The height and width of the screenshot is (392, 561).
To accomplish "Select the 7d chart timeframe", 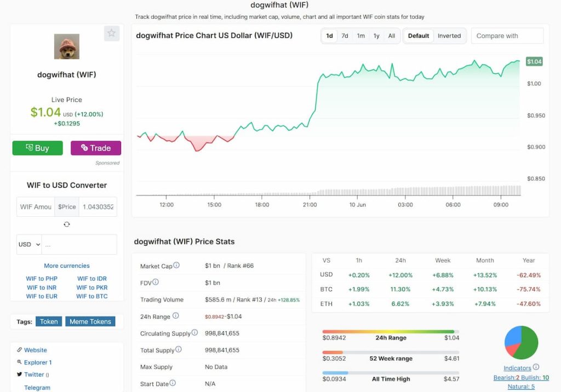I will pyautogui.click(x=345, y=36).
